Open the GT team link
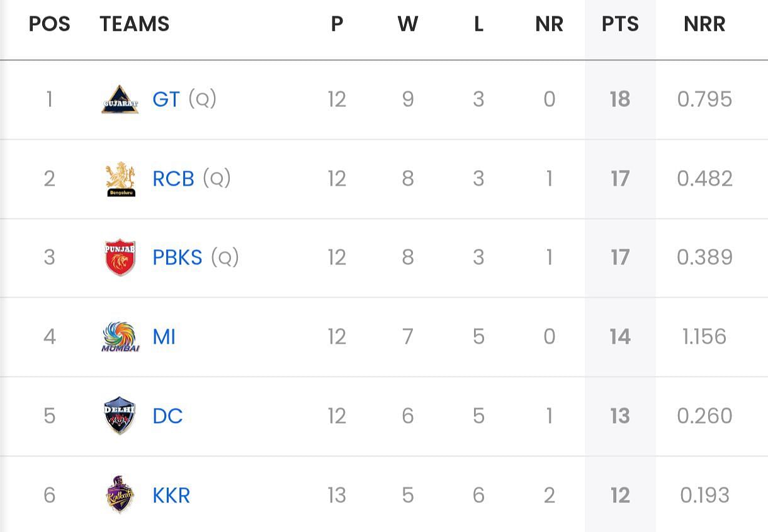The height and width of the screenshot is (532, 768). click(x=166, y=99)
